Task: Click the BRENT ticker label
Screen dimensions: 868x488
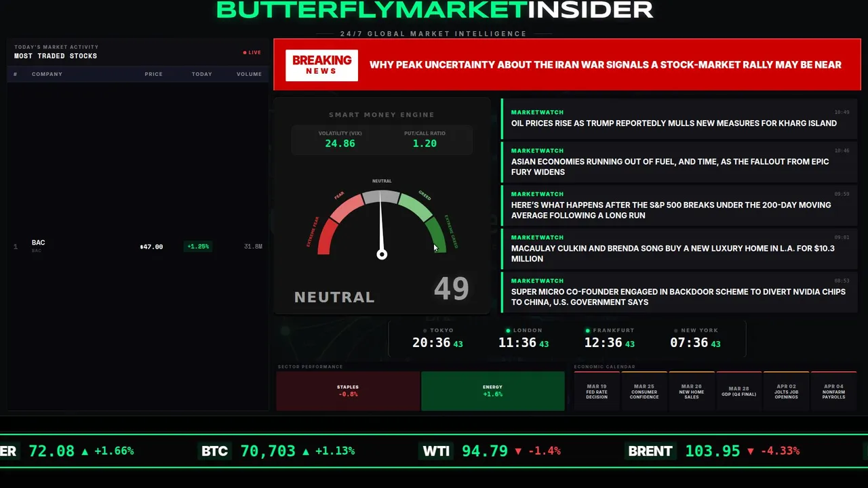Action: [x=650, y=451]
